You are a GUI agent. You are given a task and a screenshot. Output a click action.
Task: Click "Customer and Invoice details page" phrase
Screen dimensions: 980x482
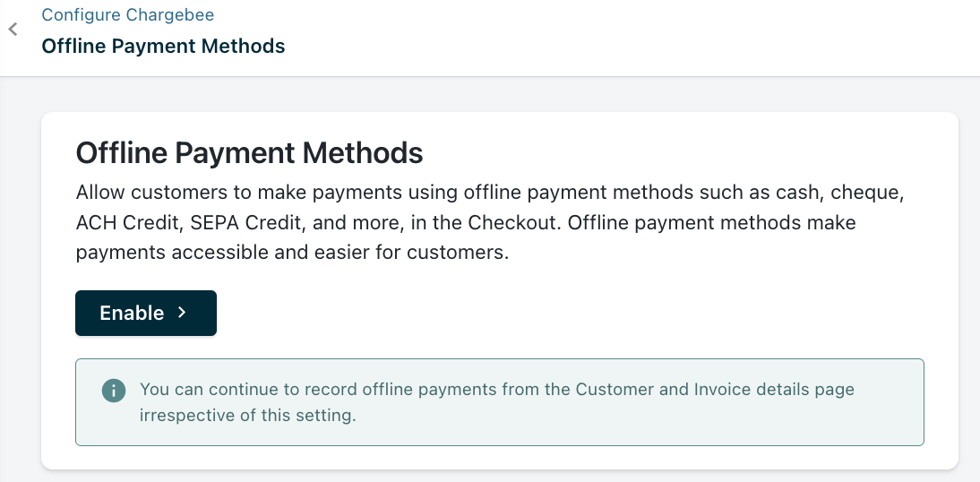click(x=715, y=390)
